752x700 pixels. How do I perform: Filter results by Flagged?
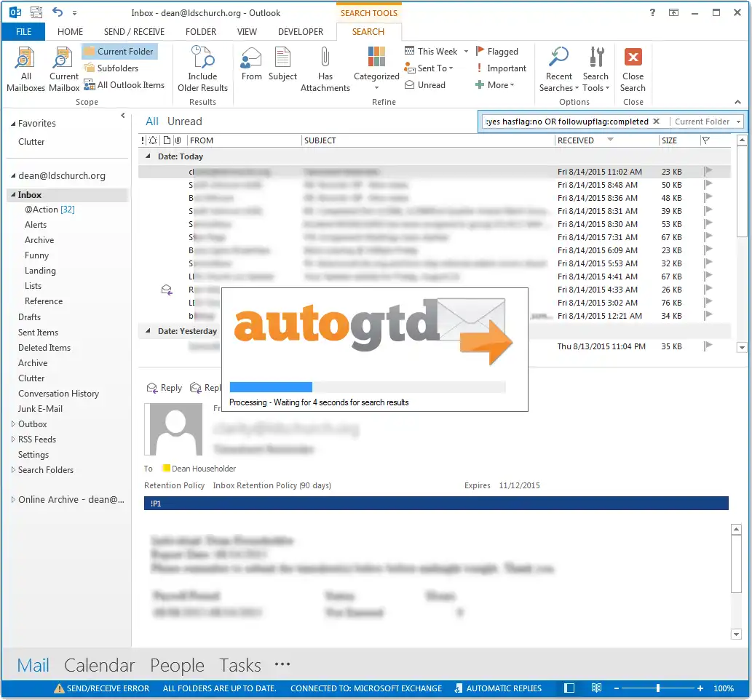click(497, 52)
